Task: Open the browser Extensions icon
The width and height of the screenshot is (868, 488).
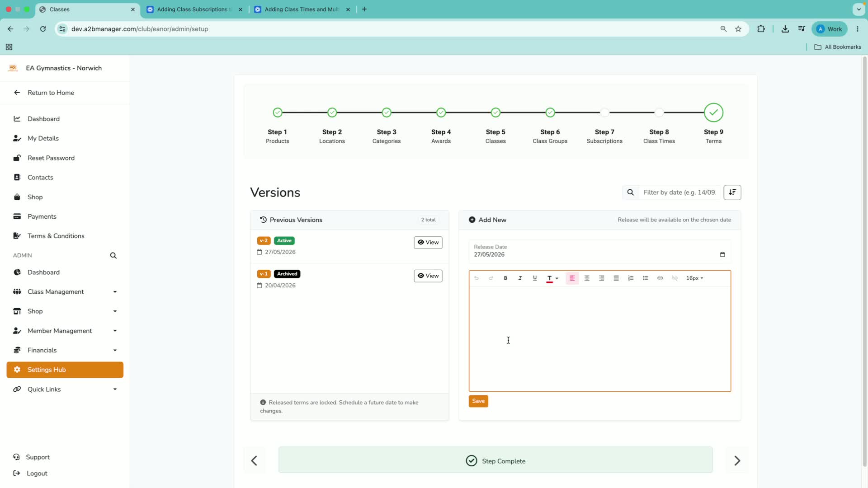Action: [x=761, y=29]
